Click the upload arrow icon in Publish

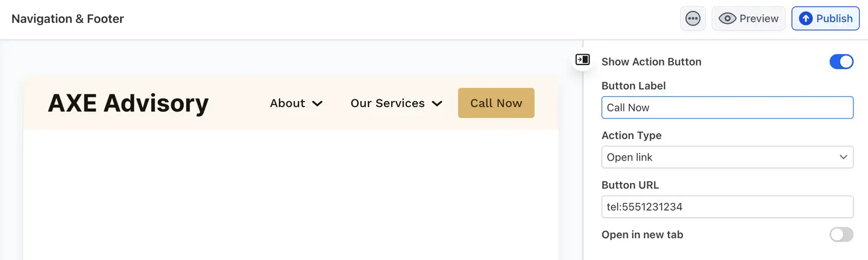pos(805,19)
